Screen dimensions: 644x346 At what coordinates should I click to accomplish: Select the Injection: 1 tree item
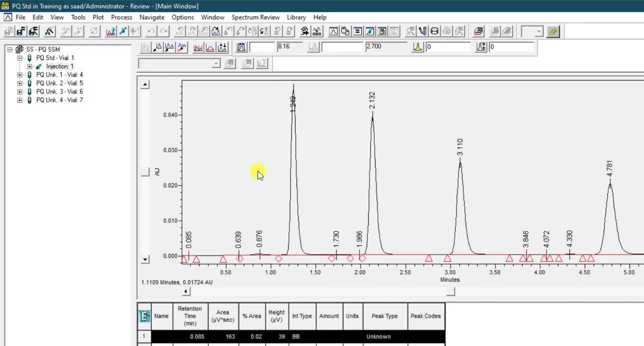[59, 66]
